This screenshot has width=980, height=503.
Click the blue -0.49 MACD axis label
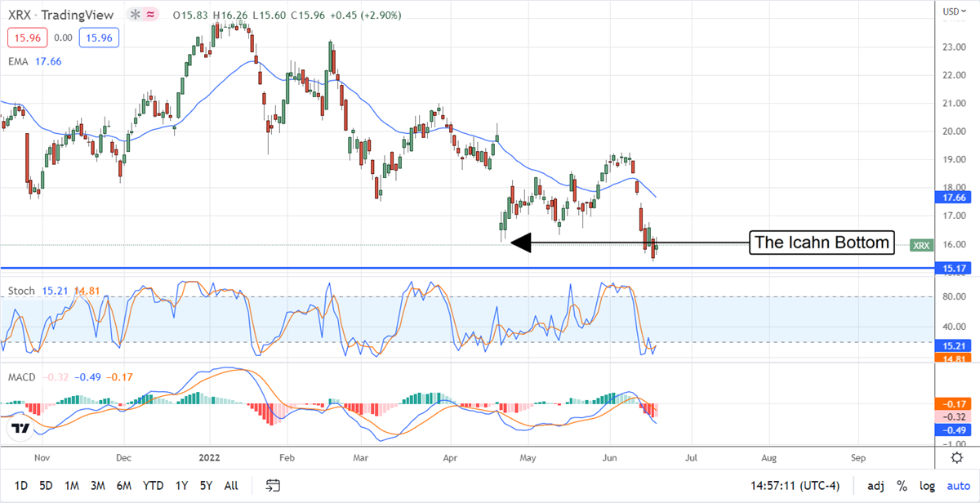tap(953, 430)
